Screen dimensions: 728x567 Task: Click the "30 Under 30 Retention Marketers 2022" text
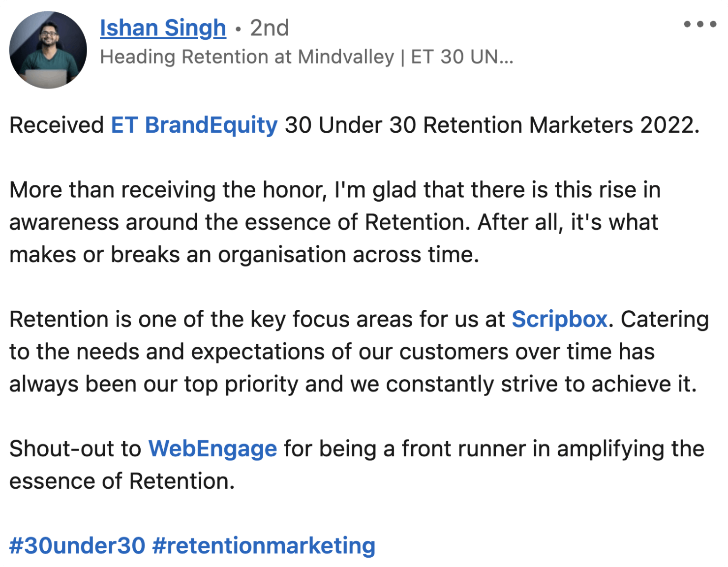[491, 125]
